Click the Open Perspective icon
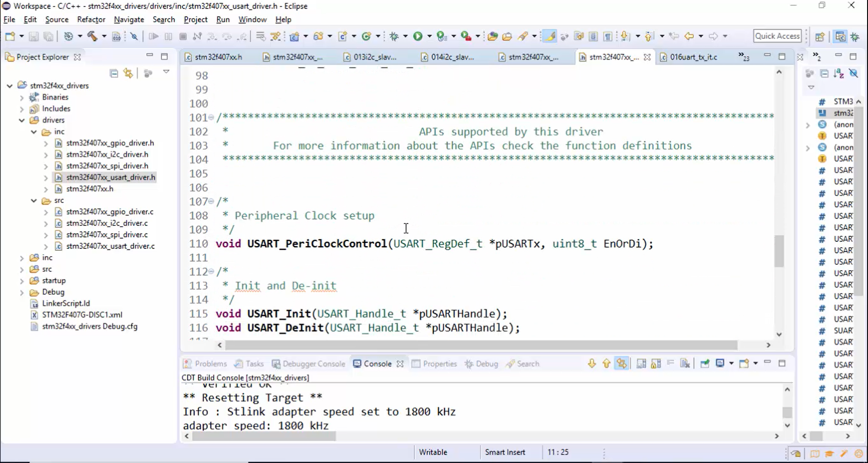868x463 pixels. (x=820, y=37)
